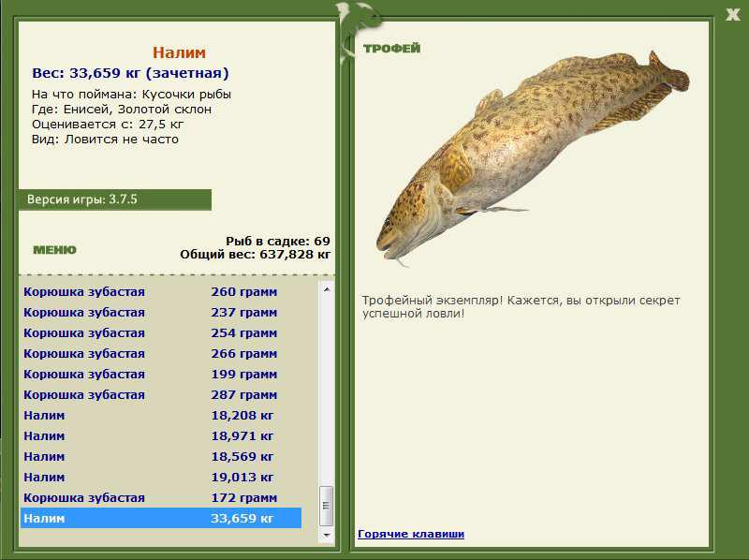The image size is (749, 560).
Task: Select the Налим 18,208 кг row
Action: pos(160,415)
